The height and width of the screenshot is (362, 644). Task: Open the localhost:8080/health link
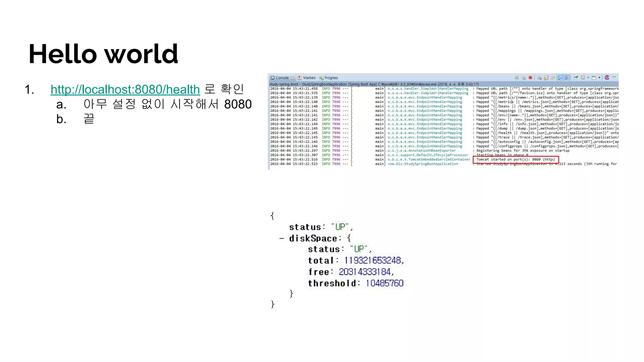point(125,90)
